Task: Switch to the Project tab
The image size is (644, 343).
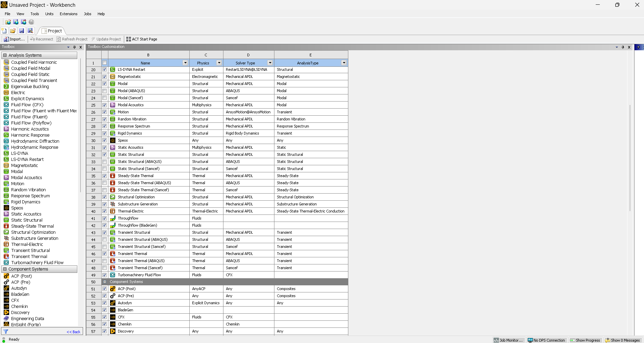Action: [x=52, y=31]
